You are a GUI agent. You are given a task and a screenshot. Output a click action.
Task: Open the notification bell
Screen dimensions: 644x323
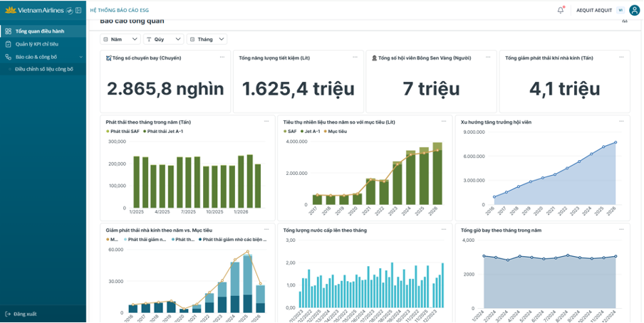561,10
